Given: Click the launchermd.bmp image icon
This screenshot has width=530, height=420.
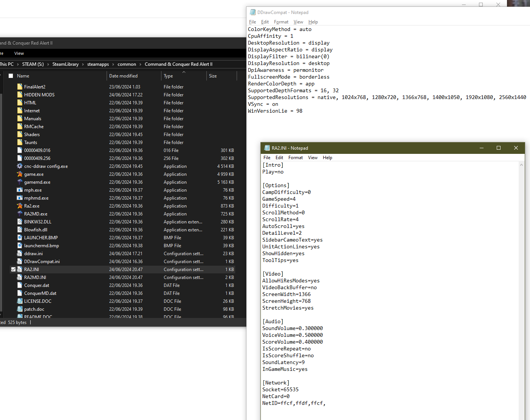Looking at the screenshot, I should (x=20, y=245).
